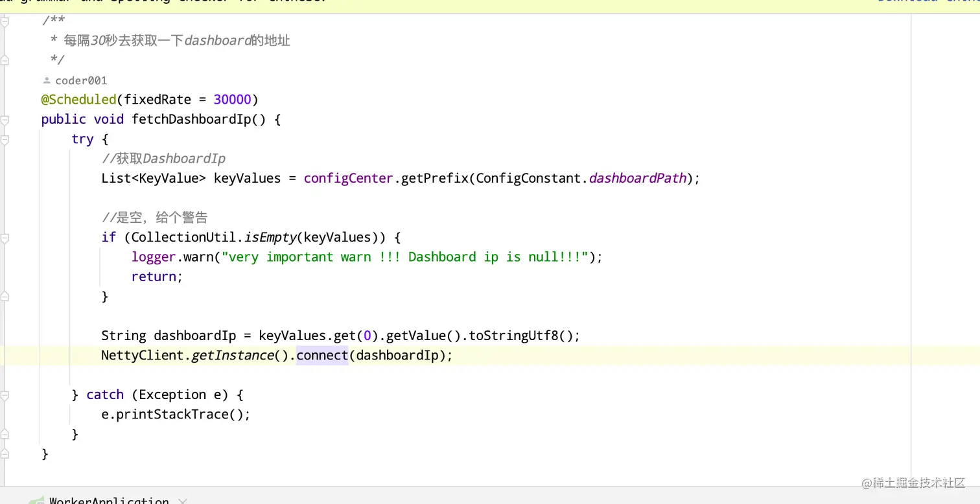
Task: Click the fold marker on the */ comment end line
Action: [5, 60]
